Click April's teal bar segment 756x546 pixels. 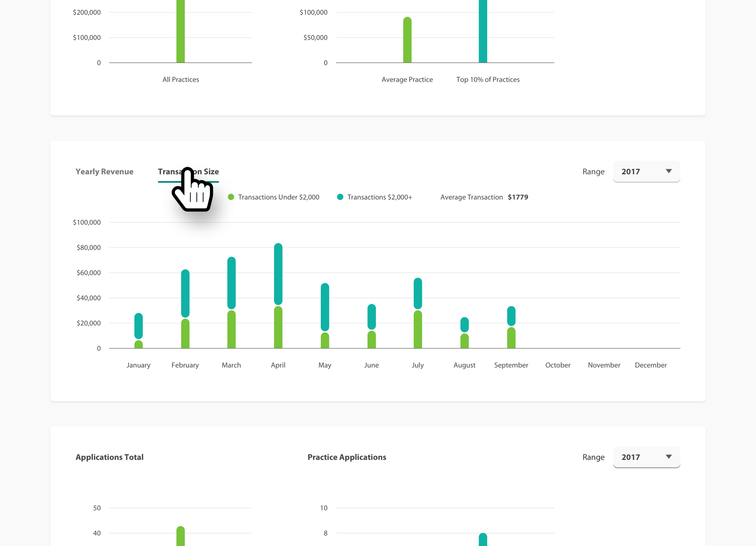click(x=278, y=274)
